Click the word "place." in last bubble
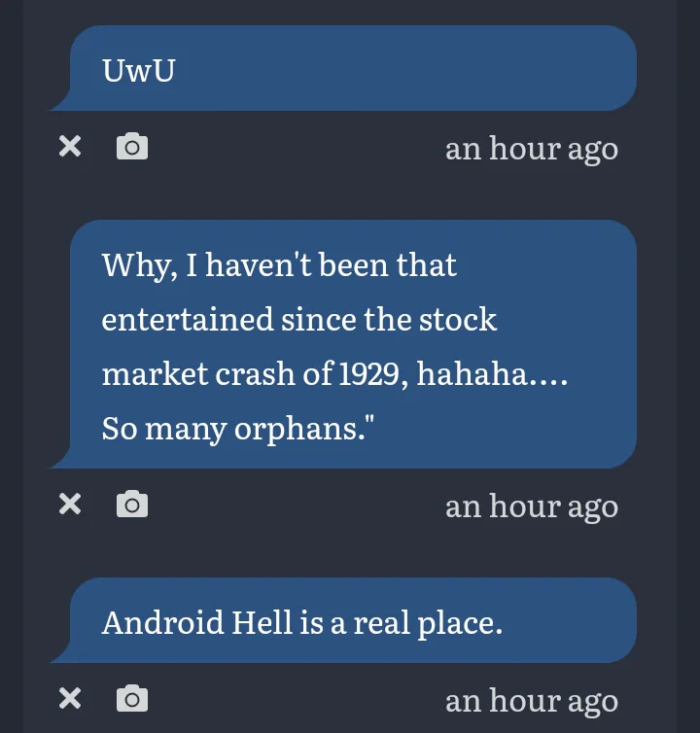 [460, 624]
